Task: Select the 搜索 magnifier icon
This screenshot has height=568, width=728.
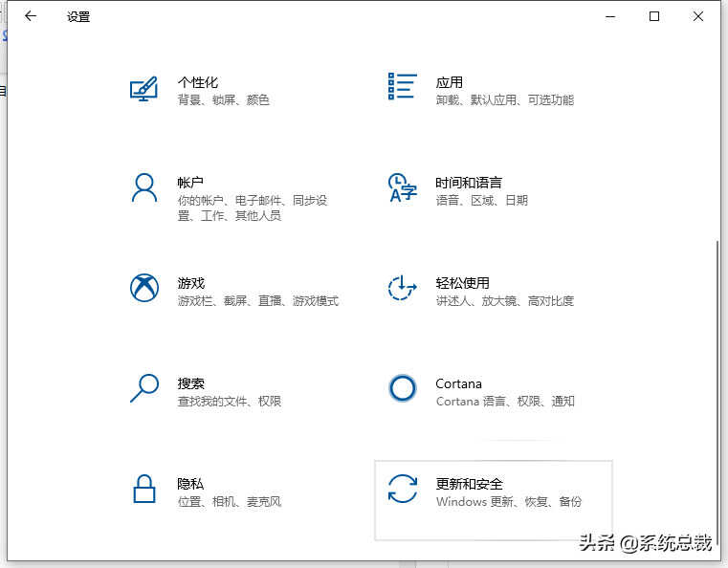Action: point(144,388)
